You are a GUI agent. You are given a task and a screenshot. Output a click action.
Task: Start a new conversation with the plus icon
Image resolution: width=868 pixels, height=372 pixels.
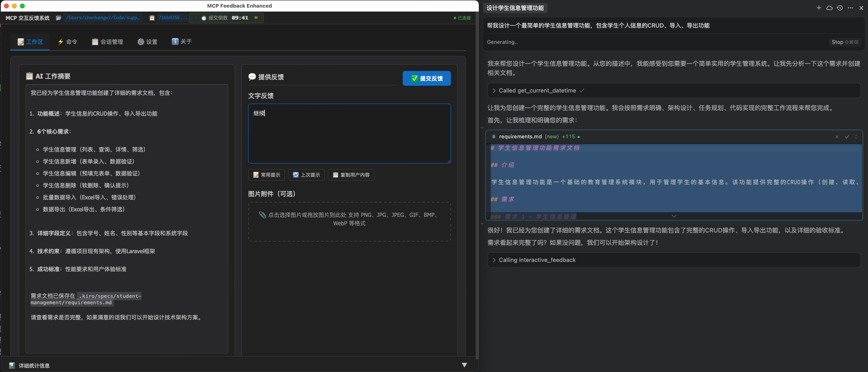819,8
